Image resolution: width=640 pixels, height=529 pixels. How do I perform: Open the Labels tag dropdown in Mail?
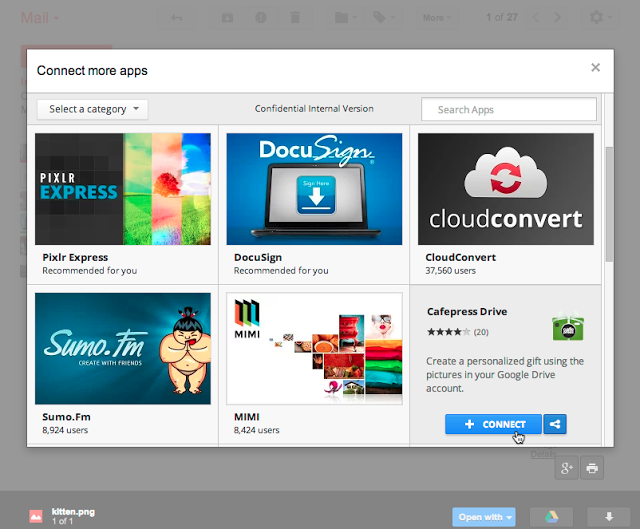(x=384, y=18)
